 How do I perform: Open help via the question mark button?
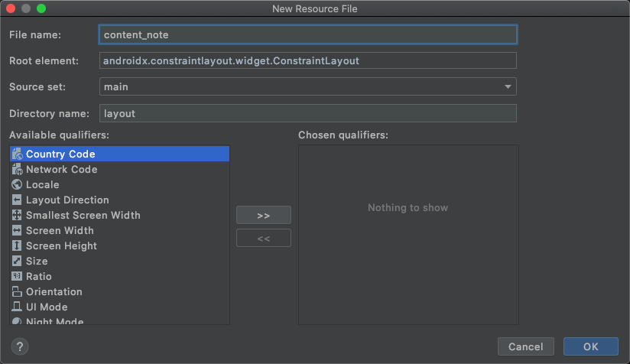[x=21, y=346]
